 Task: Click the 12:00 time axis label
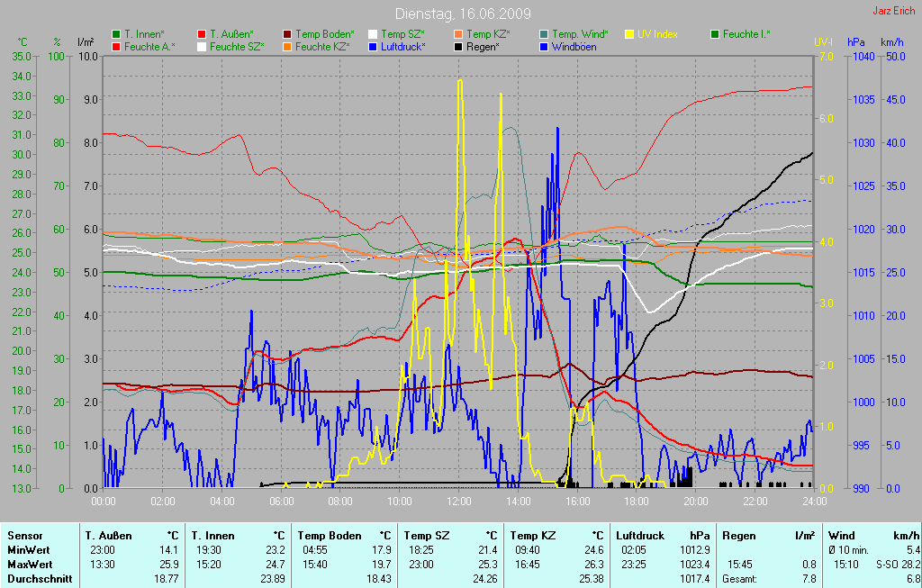[x=459, y=501]
